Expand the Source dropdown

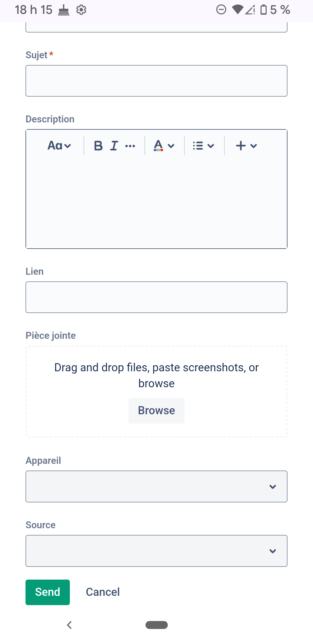click(156, 551)
